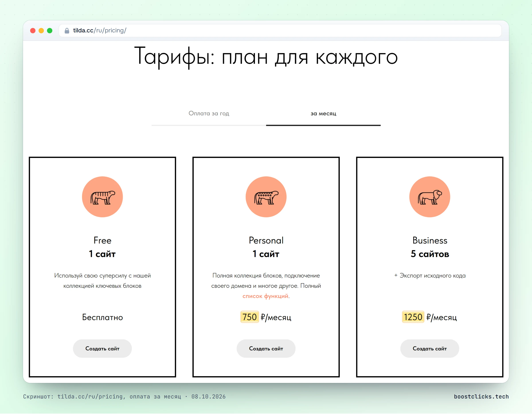Open the 'список функций' link
This screenshot has height=414, width=532.
pos(265,296)
